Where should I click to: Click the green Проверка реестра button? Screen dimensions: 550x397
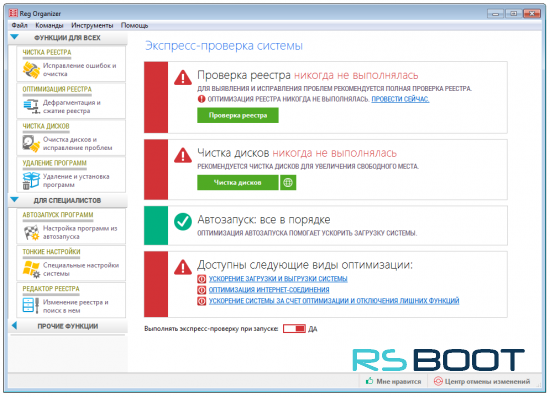(x=238, y=115)
